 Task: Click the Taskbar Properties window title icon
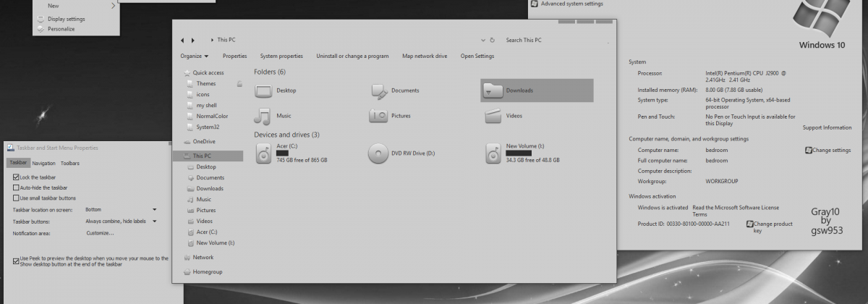(12, 148)
